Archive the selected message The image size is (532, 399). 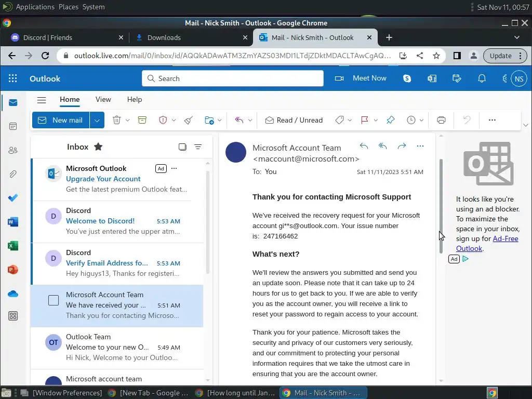click(x=142, y=120)
